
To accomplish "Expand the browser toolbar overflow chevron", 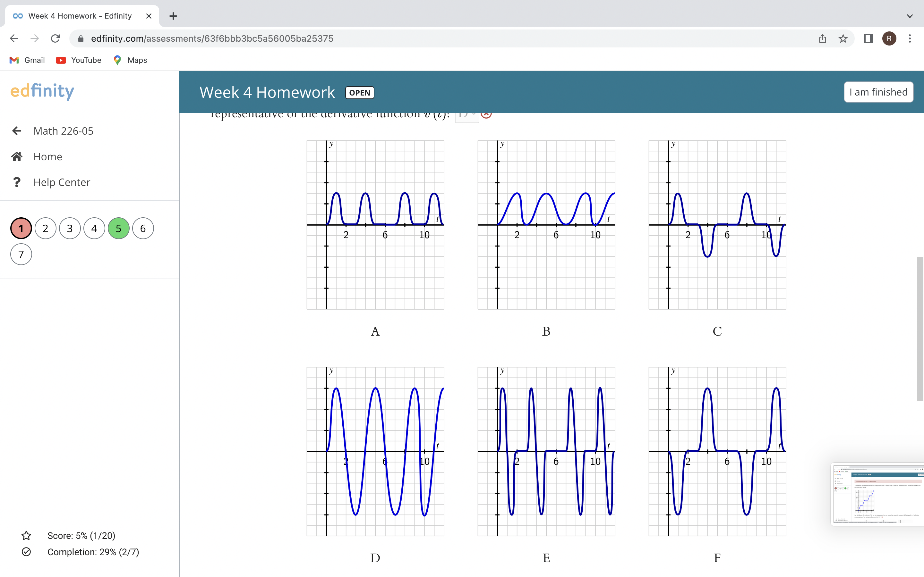I will [x=910, y=16].
